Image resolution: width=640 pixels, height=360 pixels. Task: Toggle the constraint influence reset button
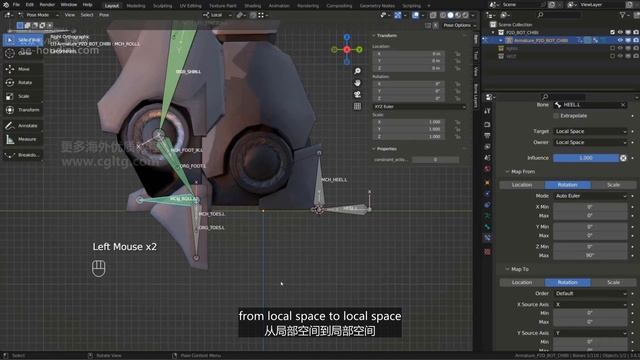click(x=623, y=158)
